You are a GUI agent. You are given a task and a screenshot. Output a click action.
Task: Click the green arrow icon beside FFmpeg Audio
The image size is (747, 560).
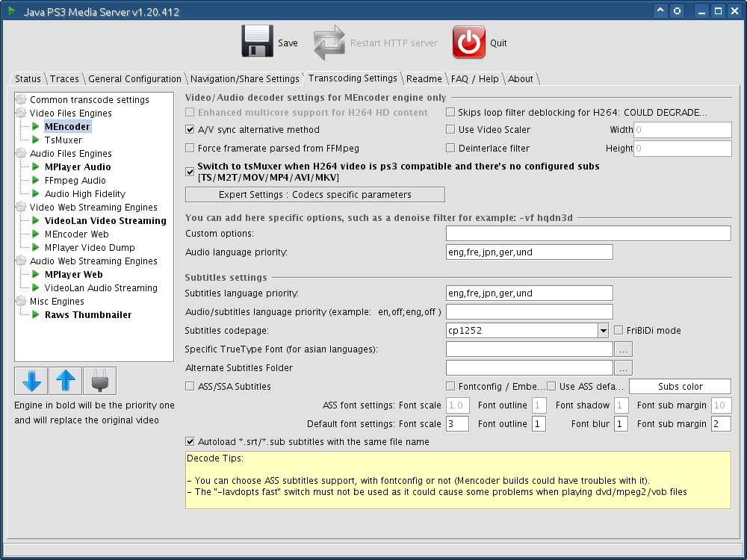click(x=36, y=180)
